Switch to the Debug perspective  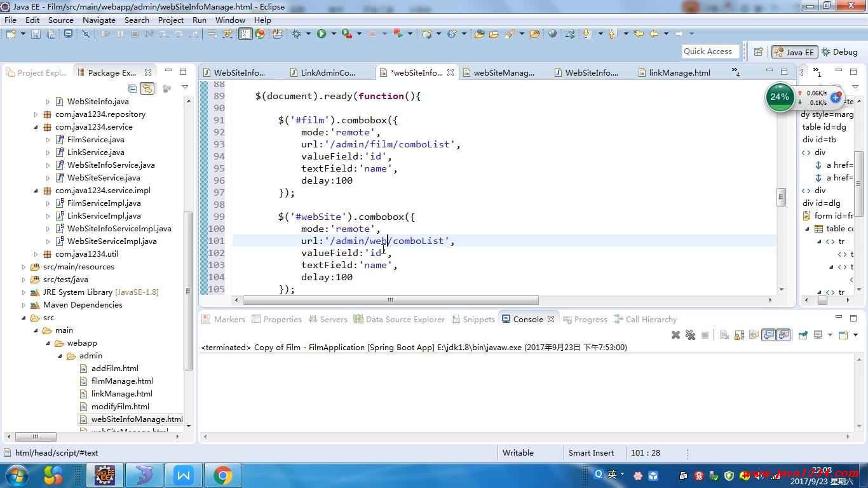pyautogui.click(x=839, y=52)
